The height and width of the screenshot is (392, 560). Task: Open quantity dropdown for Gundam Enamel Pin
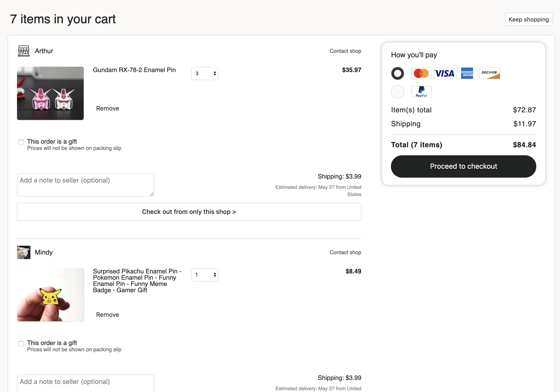click(205, 73)
